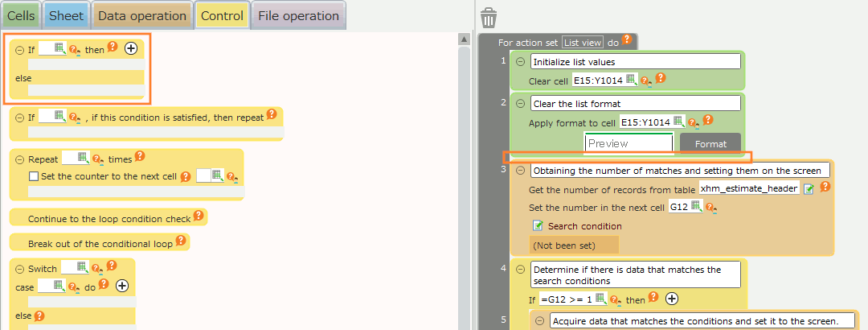Viewport: 868px width, 330px height.
Task: Collapse the 'Initialize list values' step
Action: tap(520, 62)
